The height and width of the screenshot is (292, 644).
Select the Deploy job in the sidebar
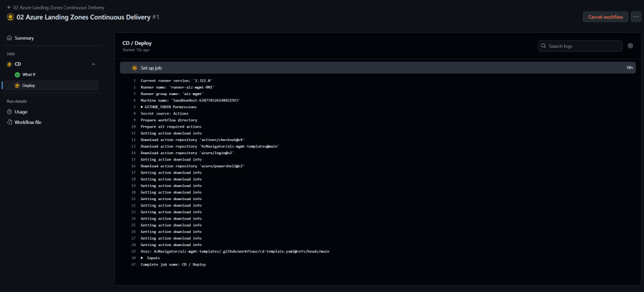pyautogui.click(x=29, y=85)
